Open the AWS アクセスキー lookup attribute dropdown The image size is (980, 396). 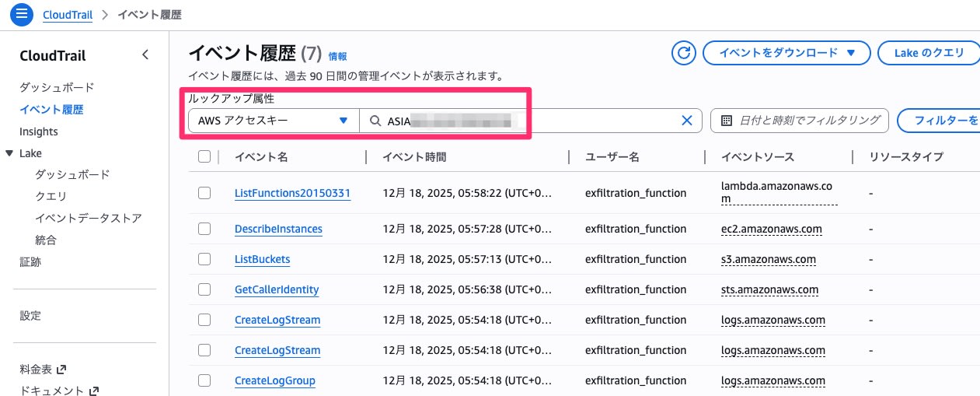(x=274, y=121)
